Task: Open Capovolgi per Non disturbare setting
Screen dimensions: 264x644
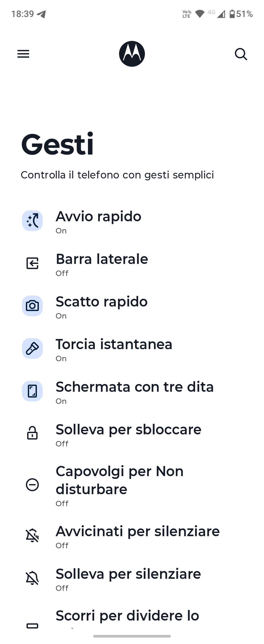Action: tap(132, 485)
